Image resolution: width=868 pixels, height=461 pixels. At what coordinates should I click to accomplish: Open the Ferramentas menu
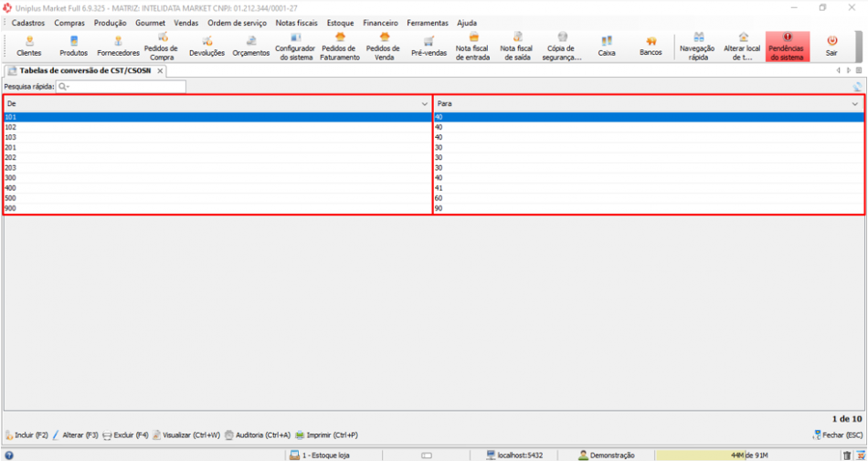tap(428, 23)
